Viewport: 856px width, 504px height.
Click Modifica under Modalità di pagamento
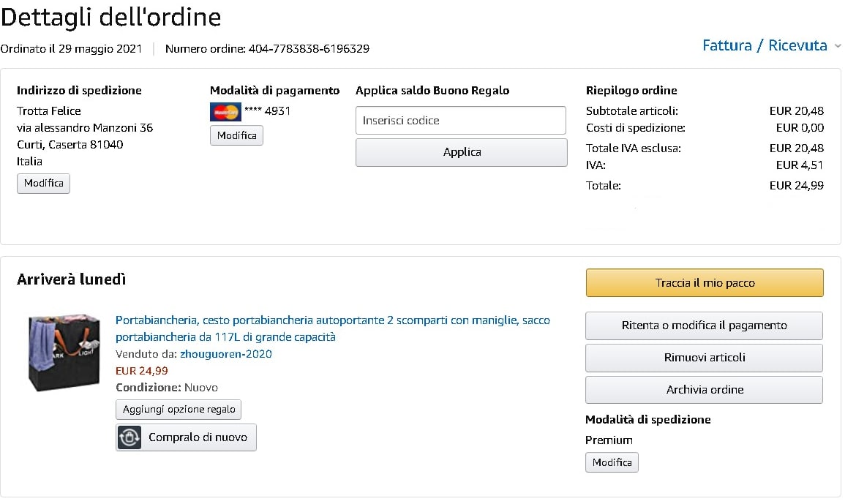[236, 135]
